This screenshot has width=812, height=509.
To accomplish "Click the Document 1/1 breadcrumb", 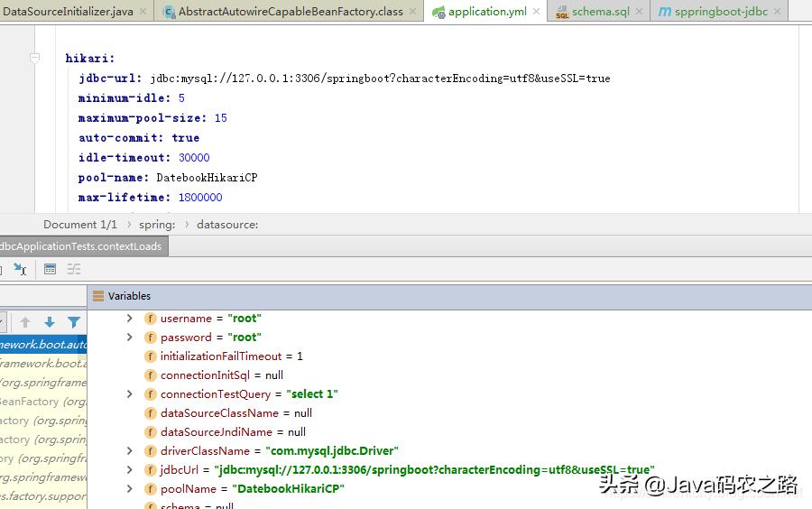I will pos(80,224).
